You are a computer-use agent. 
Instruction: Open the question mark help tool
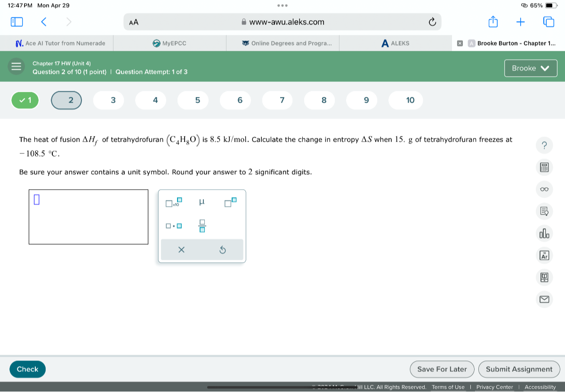tap(544, 146)
